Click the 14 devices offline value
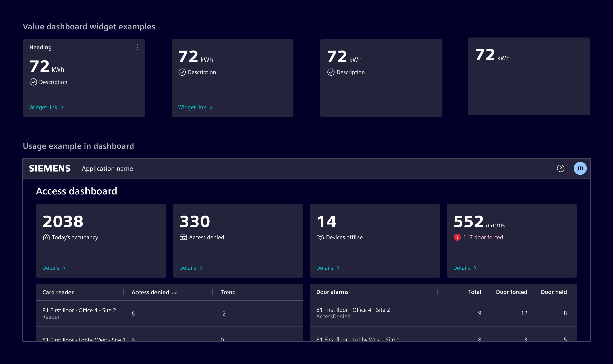Screen dimensions: 613x364 (327, 221)
